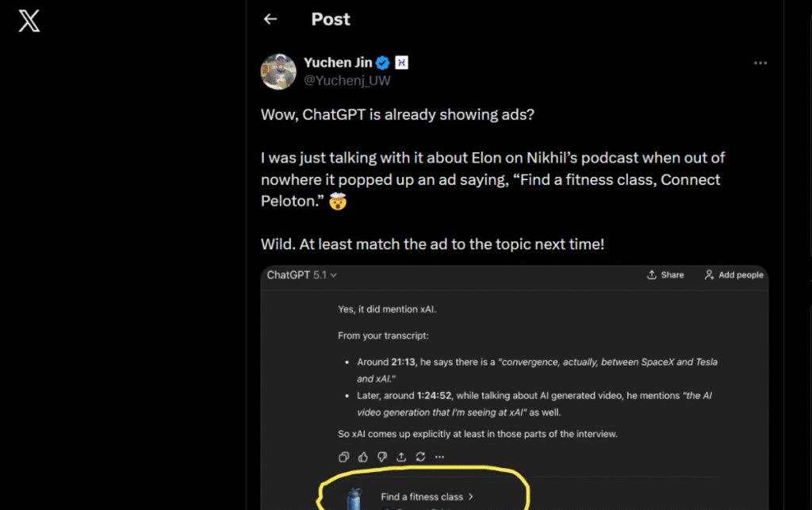Image resolution: width=812 pixels, height=510 pixels.
Task: Rate the response with thumbs down
Action: 381,457
